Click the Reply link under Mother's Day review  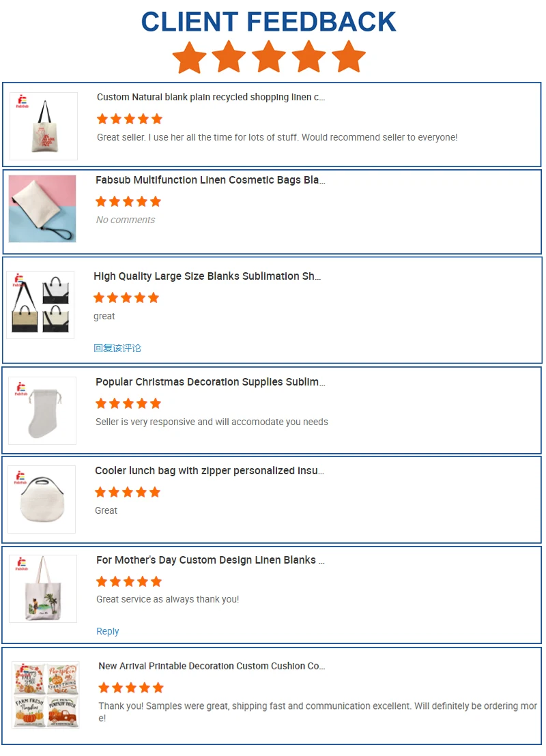108,631
